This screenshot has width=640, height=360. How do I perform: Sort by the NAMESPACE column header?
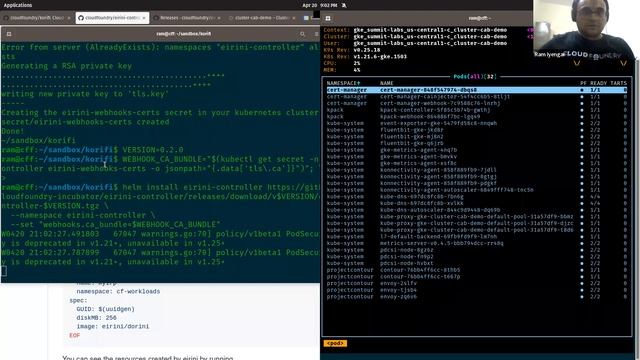coord(343,83)
